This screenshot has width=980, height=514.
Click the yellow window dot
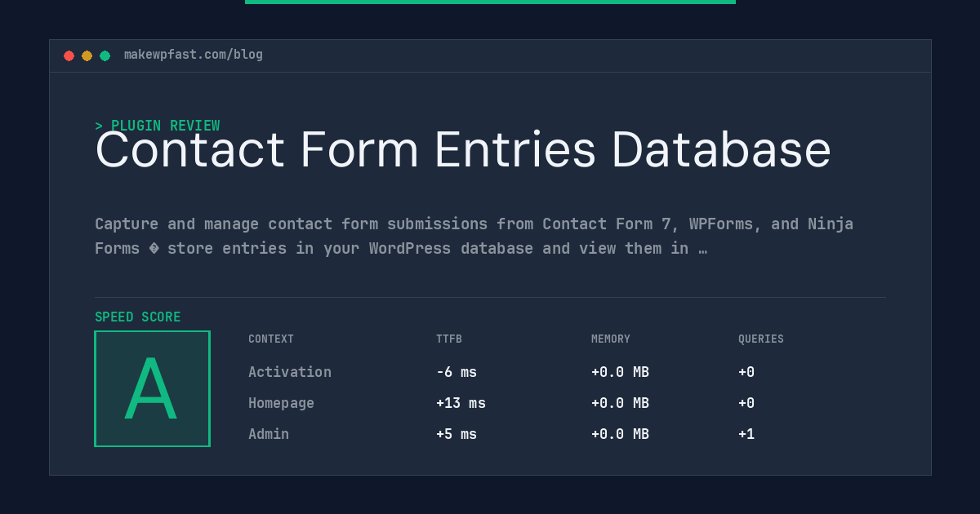pos(87,55)
